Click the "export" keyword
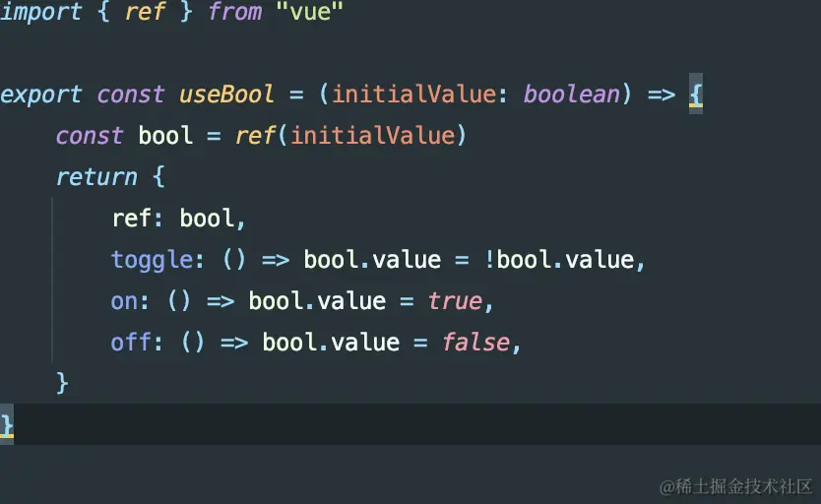The height and width of the screenshot is (504, 821). [x=40, y=94]
